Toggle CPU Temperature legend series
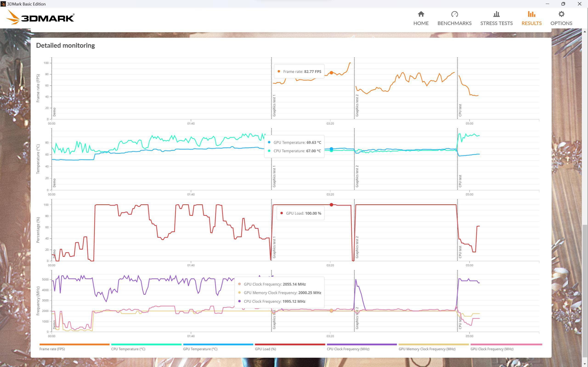 (128, 349)
